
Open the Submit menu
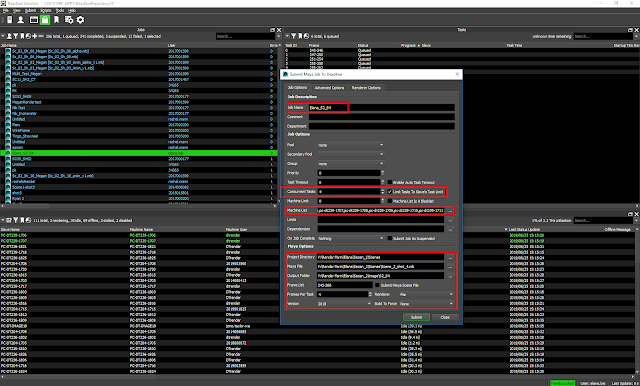[31, 11]
